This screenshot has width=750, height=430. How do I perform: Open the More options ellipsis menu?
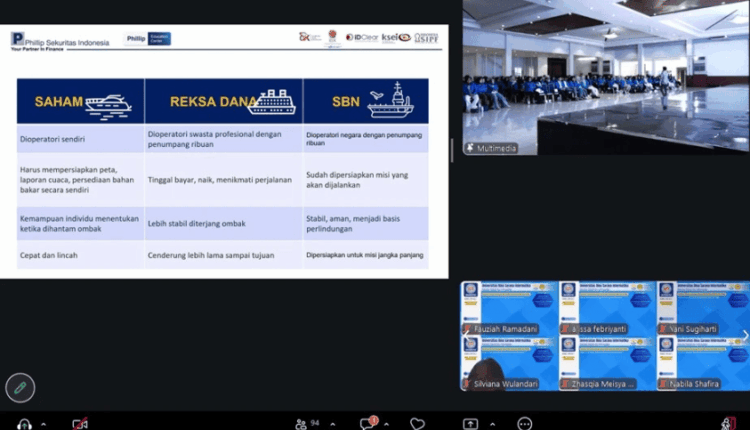pos(525,424)
